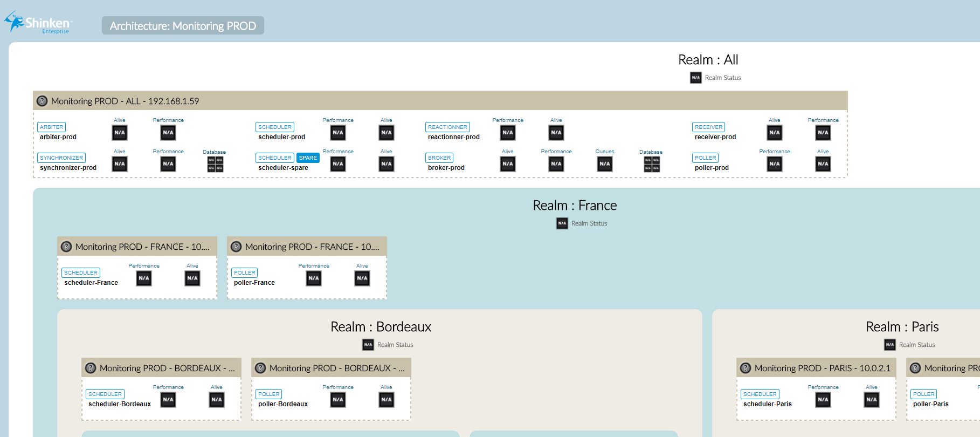Click the Realm Bordeaux status icon
Image resolution: width=980 pixels, height=437 pixels.
coord(368,345)
